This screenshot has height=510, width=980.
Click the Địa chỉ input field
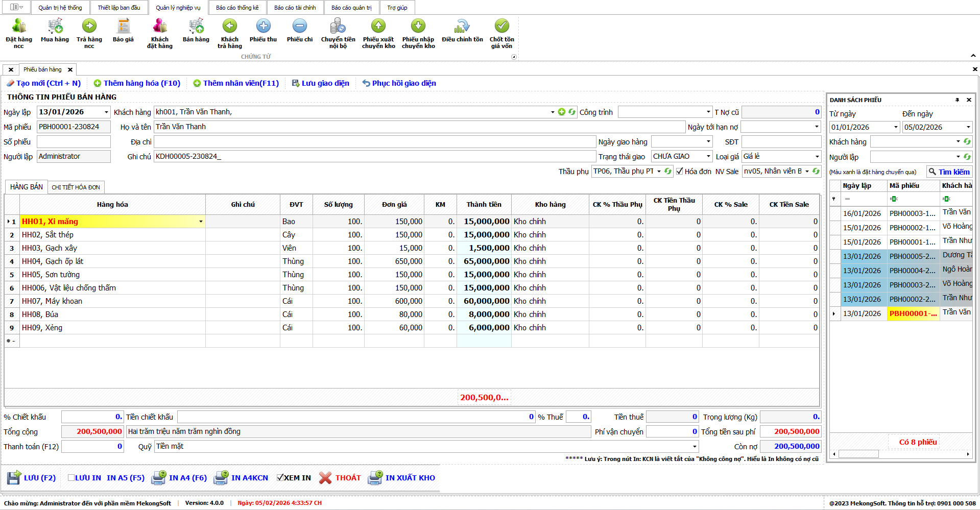(375, 142)
